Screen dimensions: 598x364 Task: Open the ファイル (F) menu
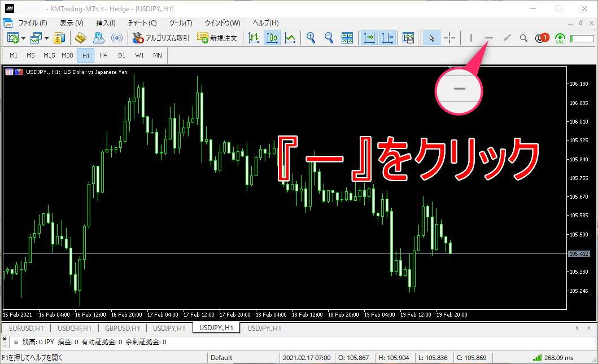click(x=33, y=23)
